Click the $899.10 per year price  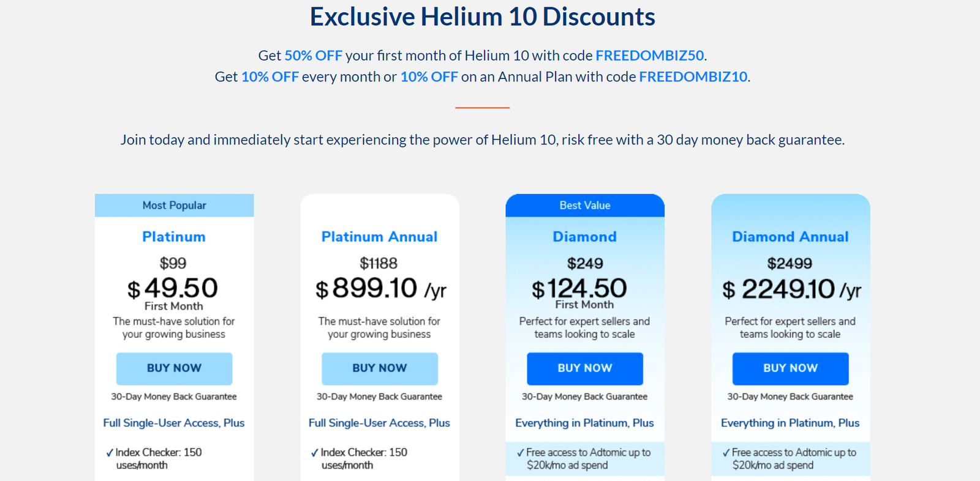[x=380, y=288]
